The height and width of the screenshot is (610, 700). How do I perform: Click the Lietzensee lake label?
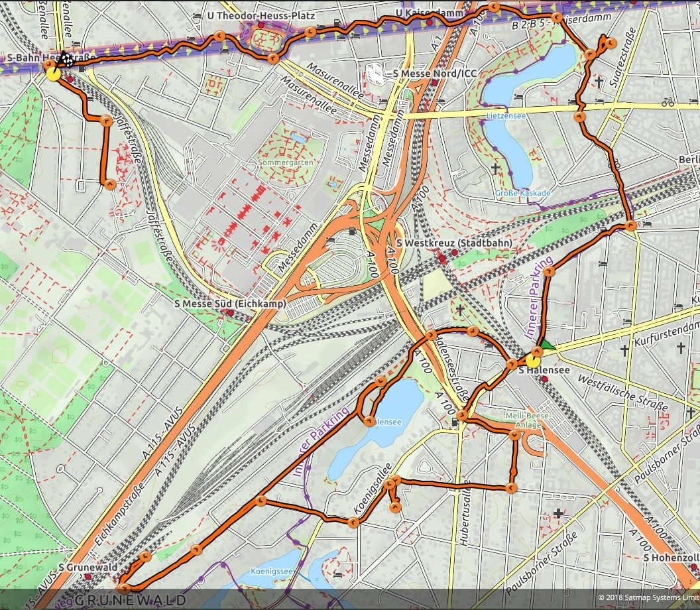pyautogui.click(x=501, y=115)
